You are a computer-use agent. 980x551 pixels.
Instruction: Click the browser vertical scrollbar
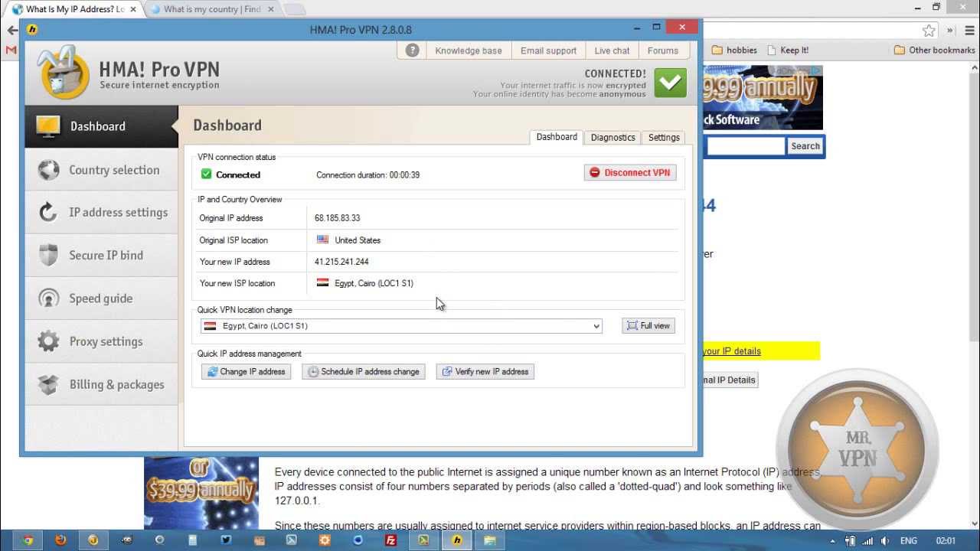pyautogui.click(x=974, y=207)
